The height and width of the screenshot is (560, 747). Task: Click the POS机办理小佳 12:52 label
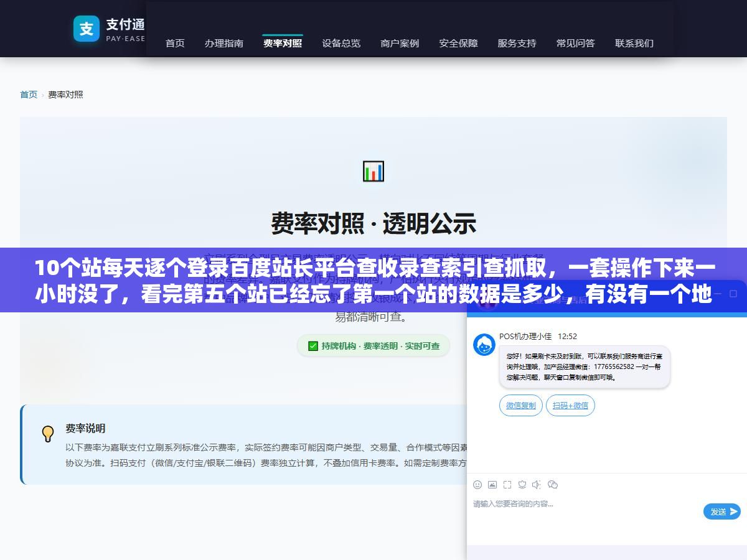click(538, 337)
